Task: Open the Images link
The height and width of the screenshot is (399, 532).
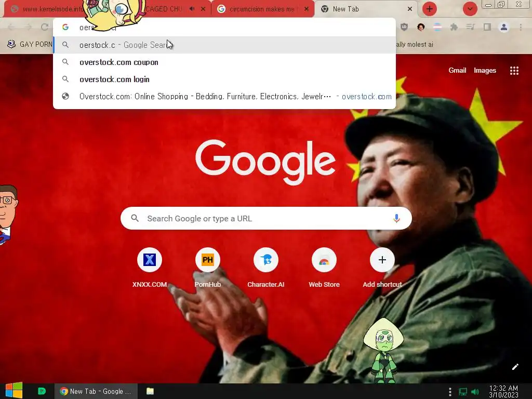Action: pyautogui.click(x=485, y=70)
